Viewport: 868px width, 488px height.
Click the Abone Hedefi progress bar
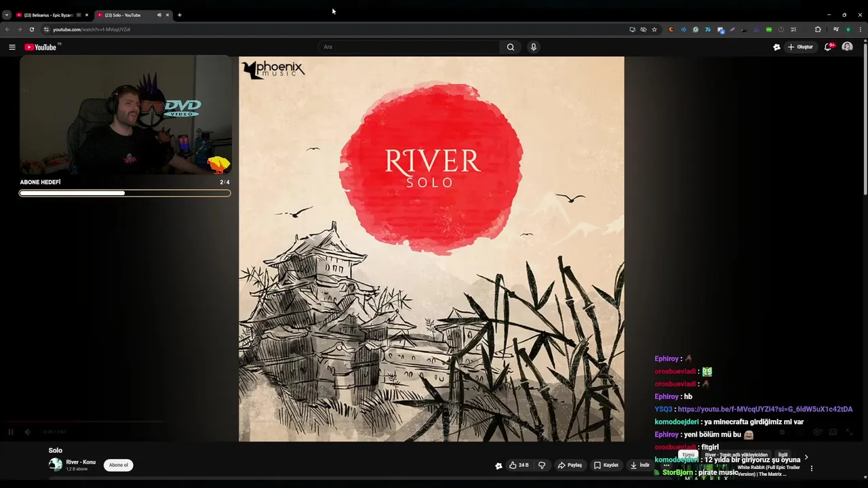click(125, 193)
